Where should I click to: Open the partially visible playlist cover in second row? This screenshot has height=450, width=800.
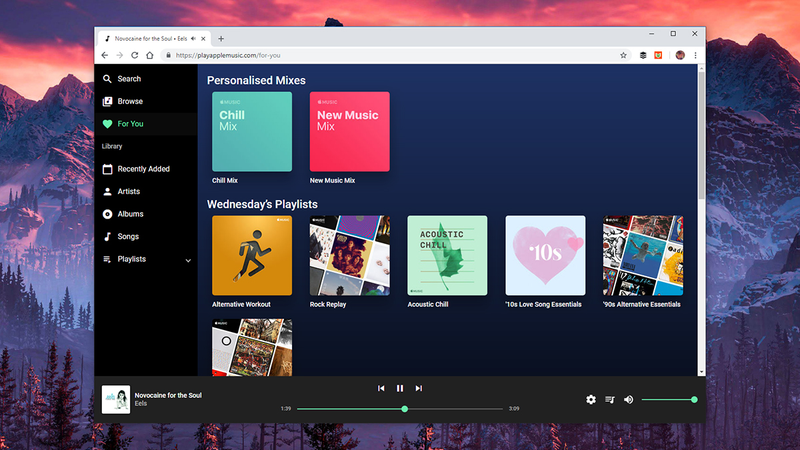[252, 347]
